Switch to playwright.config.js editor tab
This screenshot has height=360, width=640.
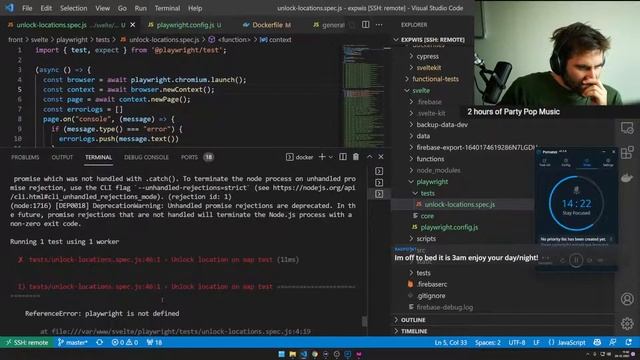coord(184,25)
